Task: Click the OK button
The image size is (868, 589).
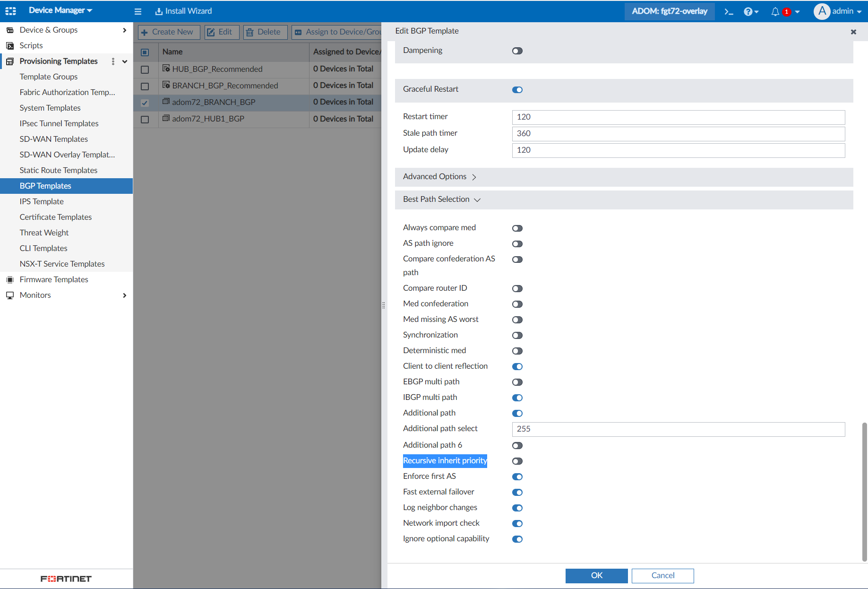Action: (597, 576)
